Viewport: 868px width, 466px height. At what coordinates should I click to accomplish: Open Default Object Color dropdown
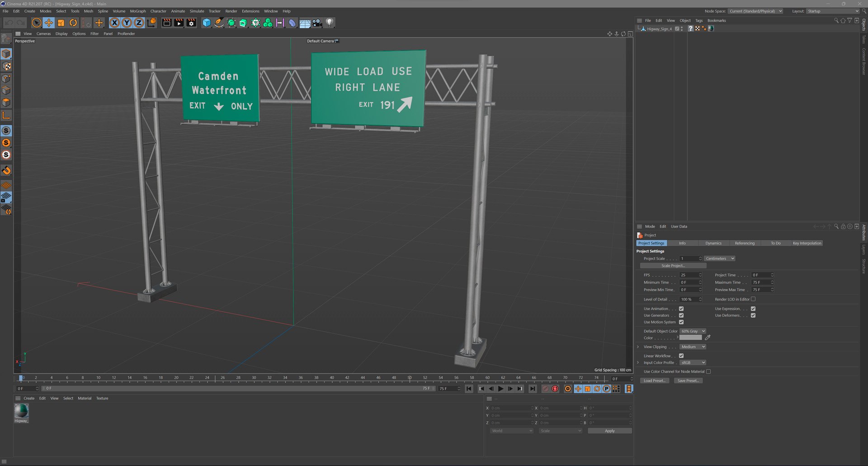[693, 331]
